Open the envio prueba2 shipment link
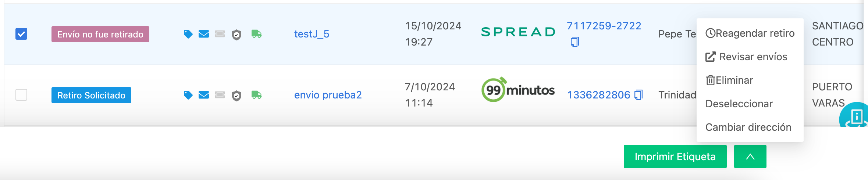 (328, 95)
